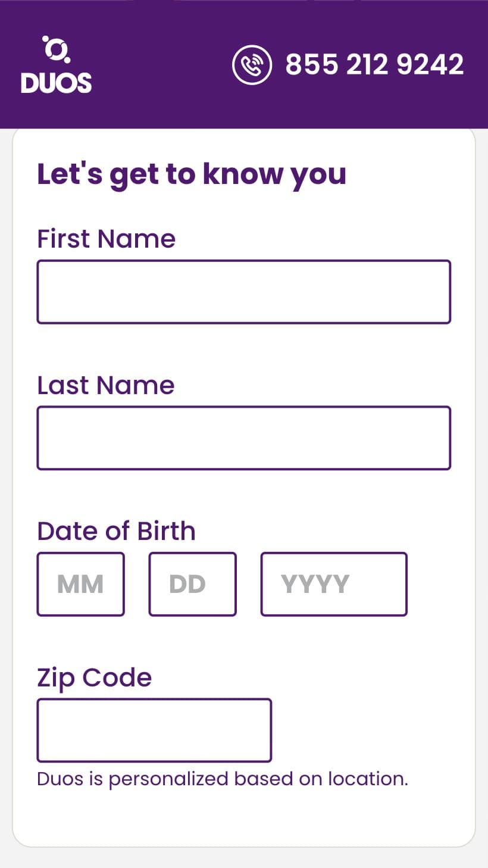Click the Zip Code label
Image resolution: width=488 pixels, height=868 pixels.
95,678
